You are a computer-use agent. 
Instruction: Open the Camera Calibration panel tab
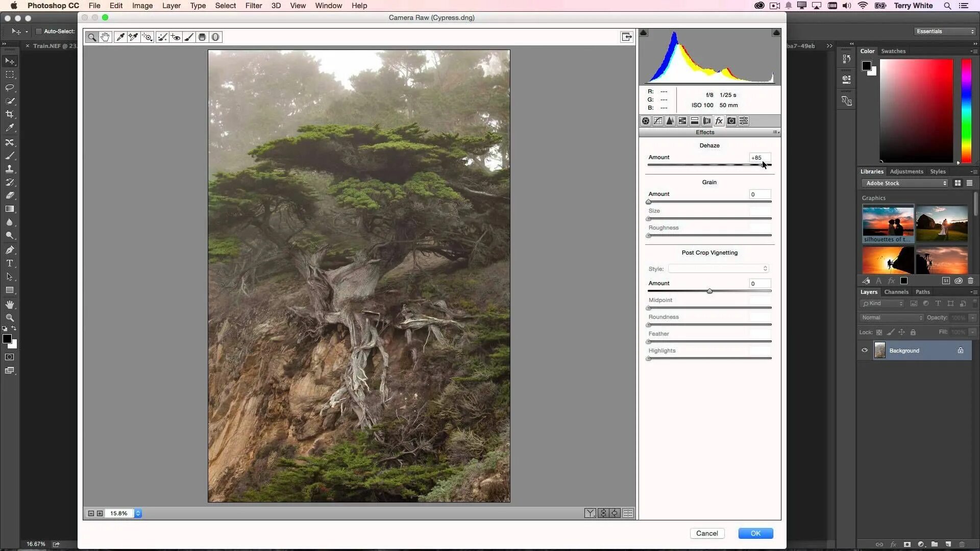tap(731, 121)
